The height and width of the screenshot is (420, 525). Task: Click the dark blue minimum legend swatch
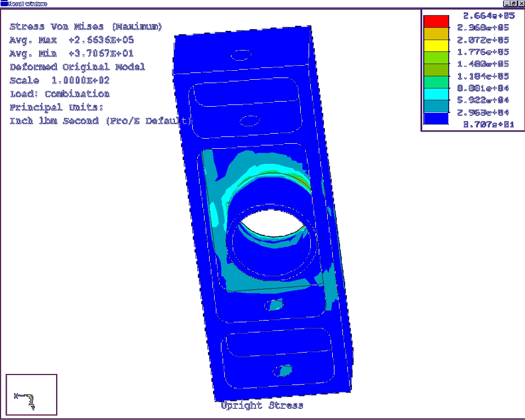pos(436,118)
